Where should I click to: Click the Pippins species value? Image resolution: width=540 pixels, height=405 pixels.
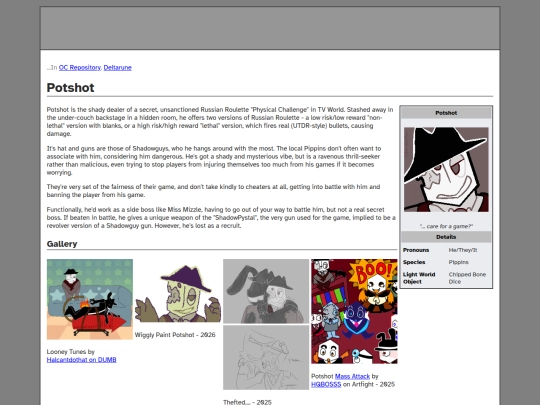[459, 262]
